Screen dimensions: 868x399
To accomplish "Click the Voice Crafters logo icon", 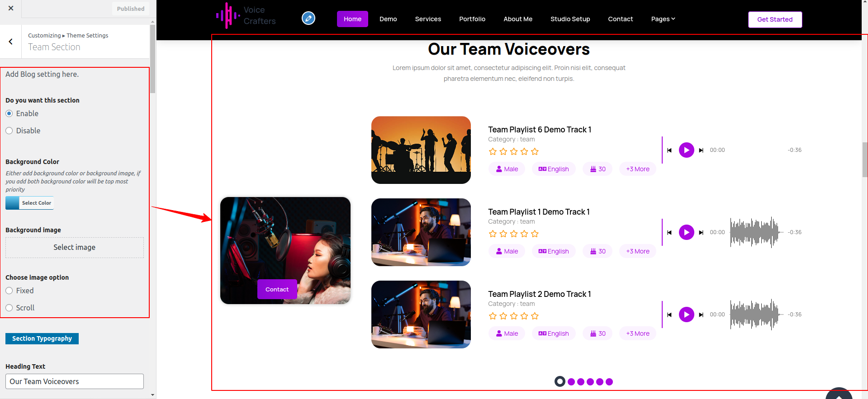I will tap(228, 16).
